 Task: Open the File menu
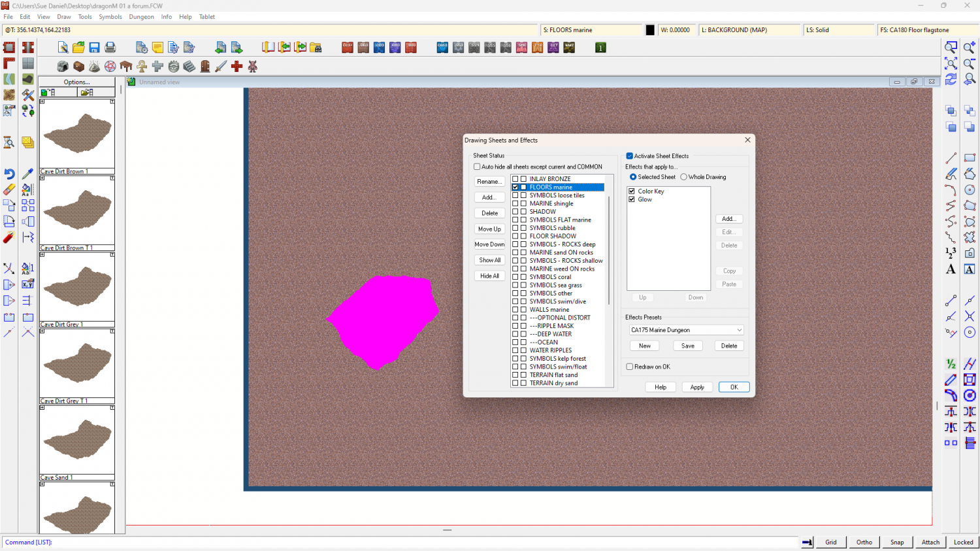pyautogui.click(x=8, y=17)
